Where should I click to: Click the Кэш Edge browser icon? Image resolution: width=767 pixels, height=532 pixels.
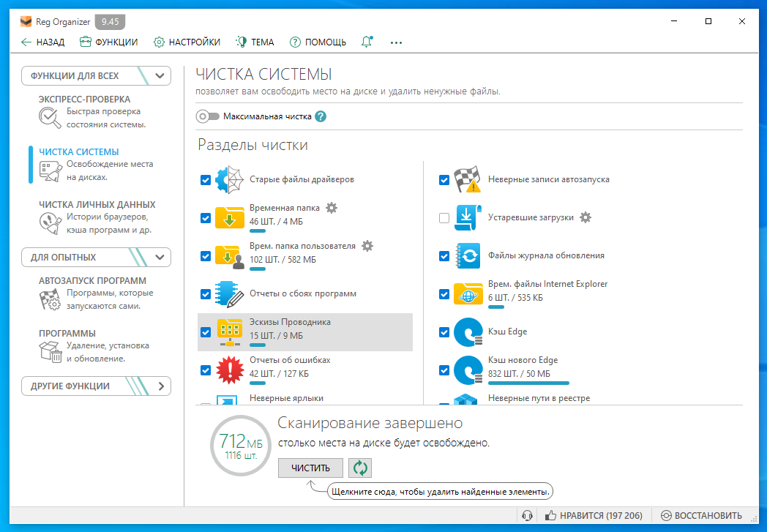point(467,332)
